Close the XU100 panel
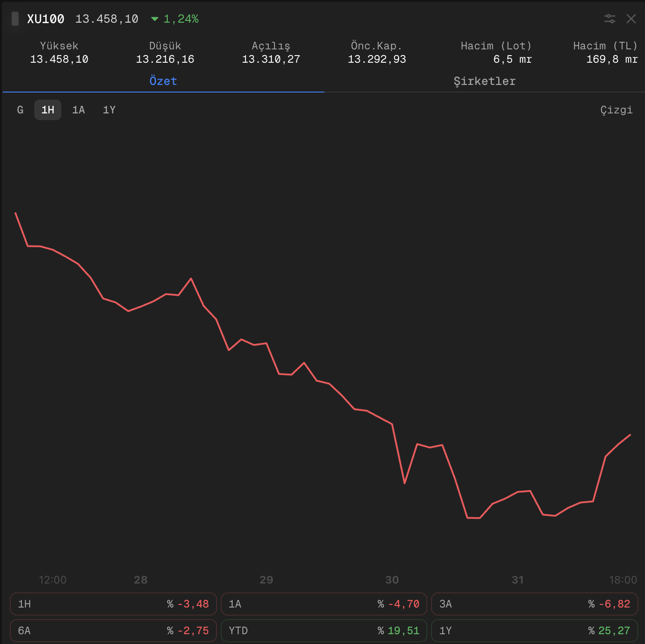Viewport: 645px width, 644px height. click(x=631, y=19)
